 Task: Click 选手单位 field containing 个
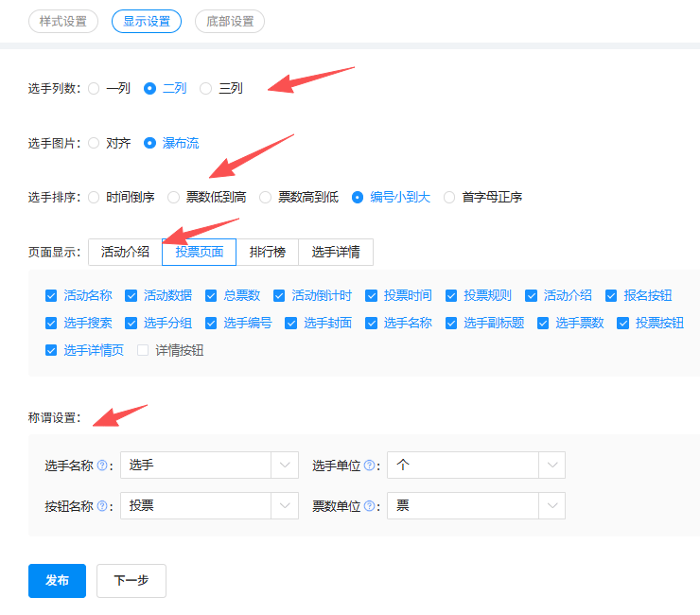463,465
